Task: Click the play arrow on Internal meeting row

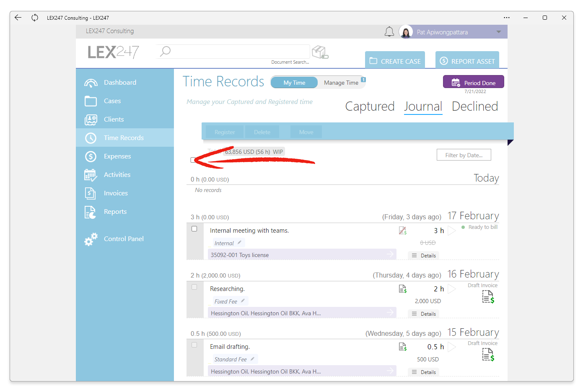Action: pos(451,231)
